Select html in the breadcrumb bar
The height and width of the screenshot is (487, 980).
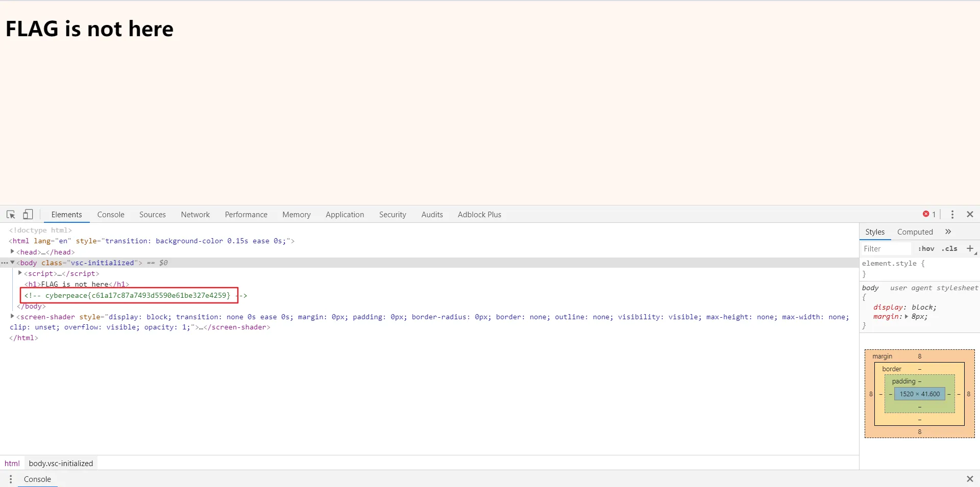point(12,464)
